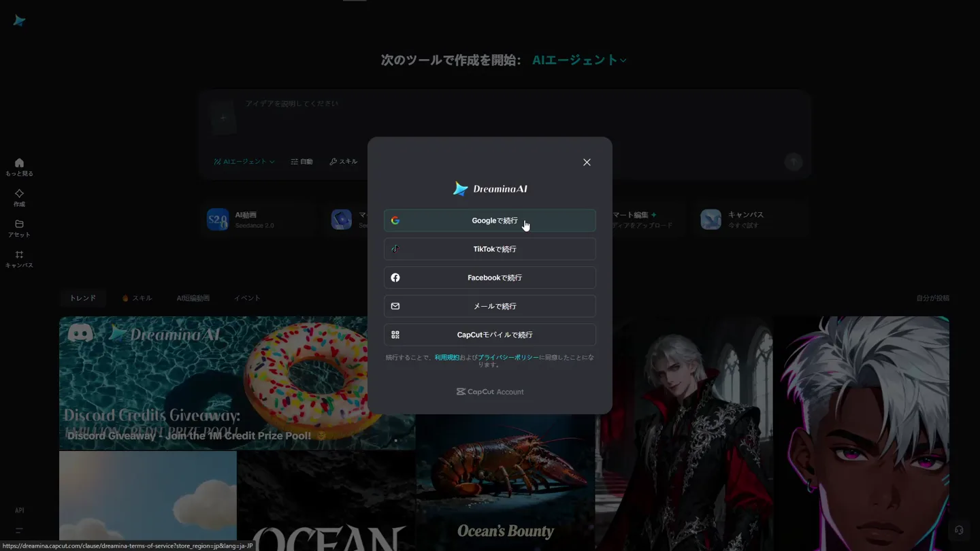Click the スキル option in prompt box
980x551 pixels.
tap(343, 162)
